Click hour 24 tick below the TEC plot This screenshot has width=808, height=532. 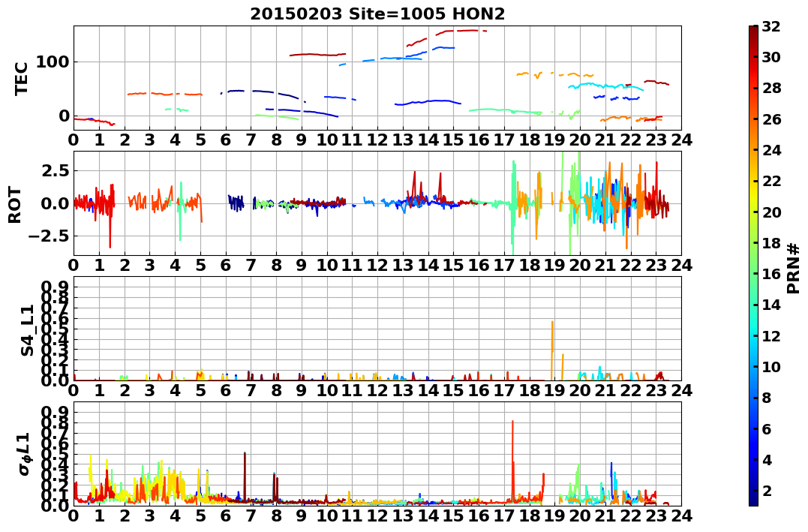coord(681,140)
